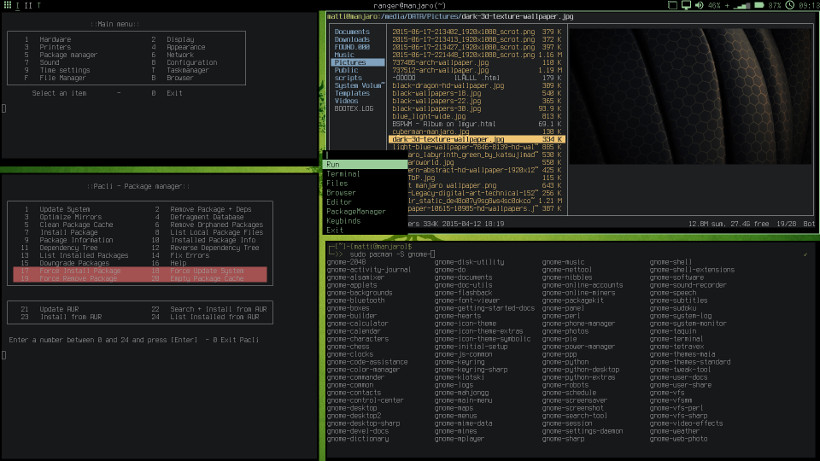Select black-dragon-hd-wallpaper.jpg in file list

448,86
